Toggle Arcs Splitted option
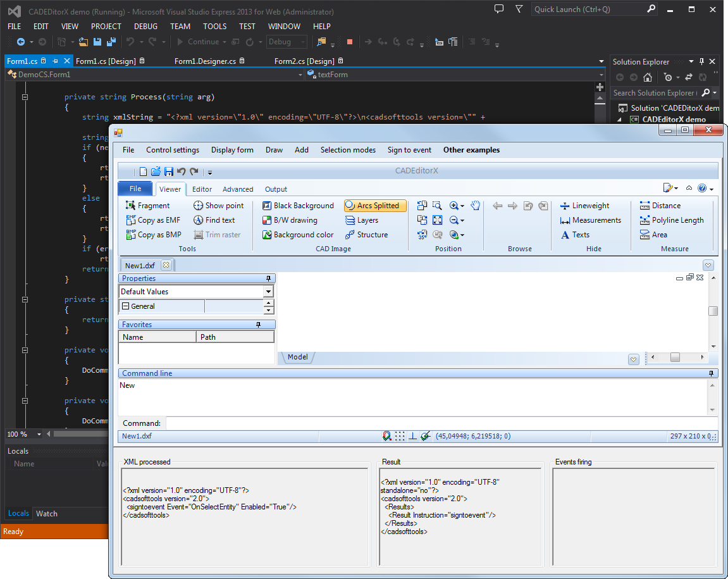 point(374,206)
